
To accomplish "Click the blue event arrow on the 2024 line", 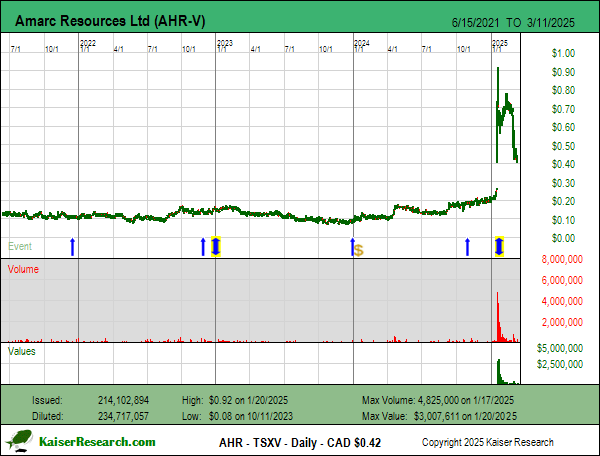I will click(352, 247).
